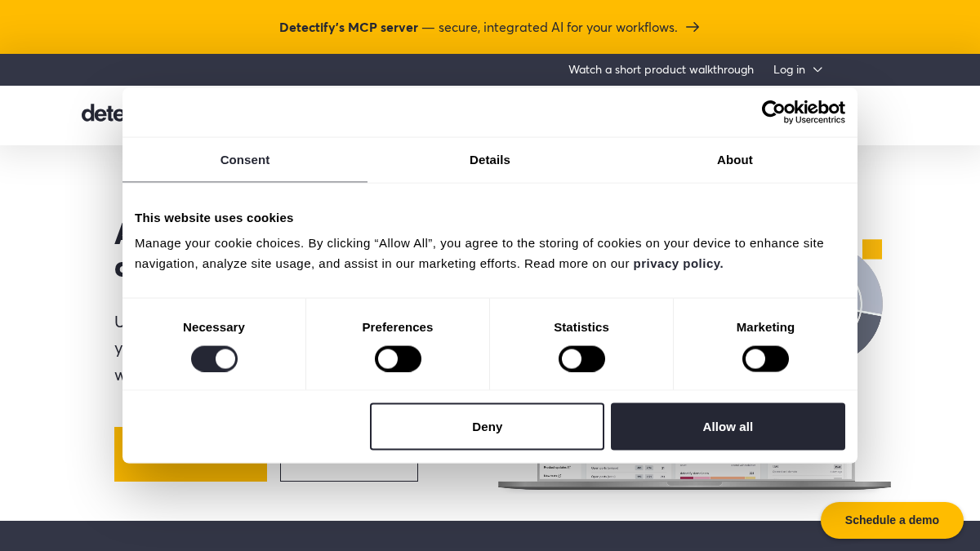980x551 pixels.
Task: Open the privacy policy link
Action: (678, 264)
